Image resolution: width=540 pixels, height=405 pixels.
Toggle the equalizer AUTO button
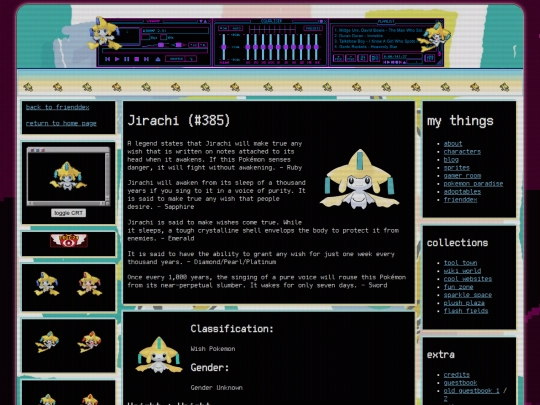pyautogui.click(x=236, y=28)
